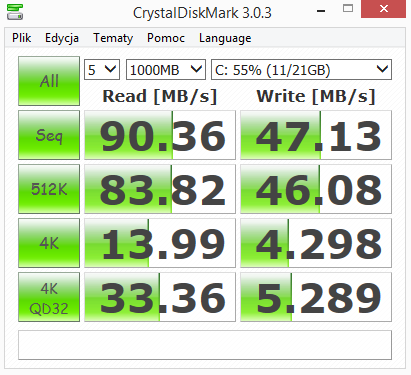Click the Write [MB/s] column header

pyautogui.click(x=316, y=96)
